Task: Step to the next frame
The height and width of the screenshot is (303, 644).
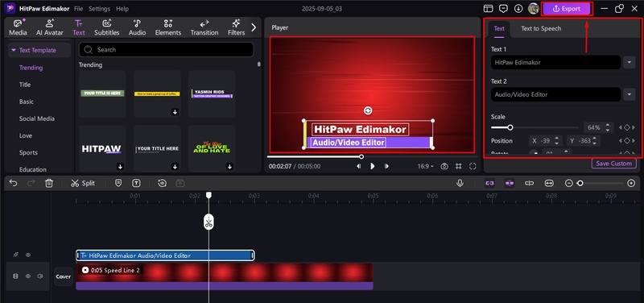Action: click(x=386, y=166)
